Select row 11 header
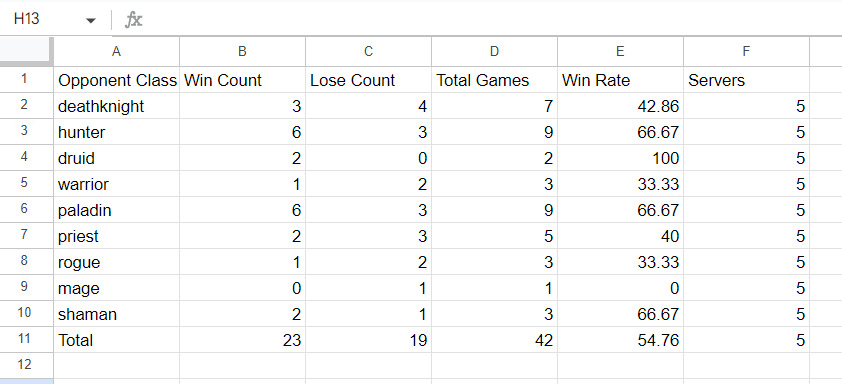The image size is (842, 384). coord(27,339)
